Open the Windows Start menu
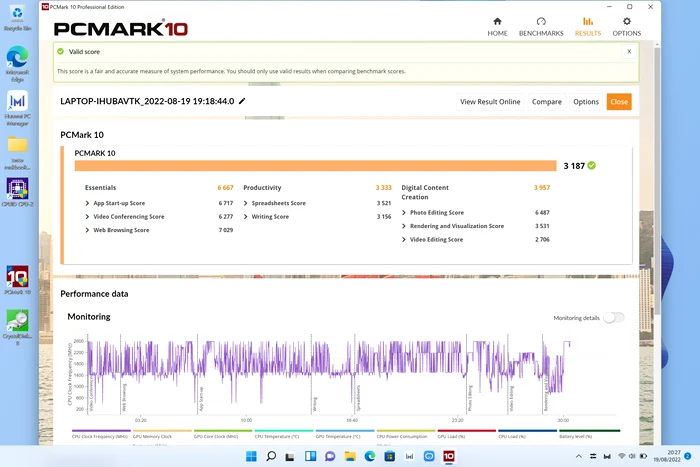 [251, 456]
